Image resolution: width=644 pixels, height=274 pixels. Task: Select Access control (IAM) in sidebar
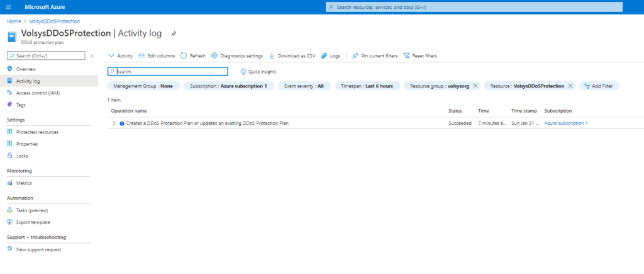click(x=38, y=93)
